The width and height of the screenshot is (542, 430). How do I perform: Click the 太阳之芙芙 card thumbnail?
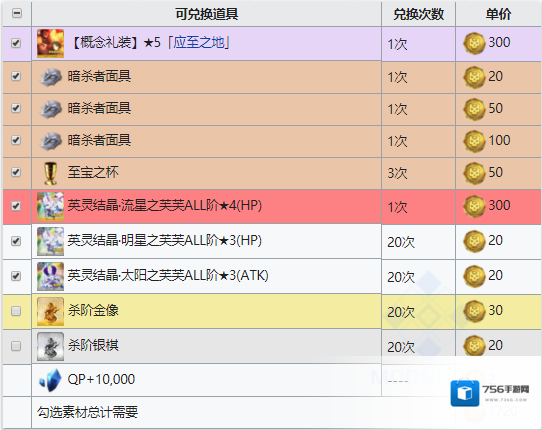point(50,276)
